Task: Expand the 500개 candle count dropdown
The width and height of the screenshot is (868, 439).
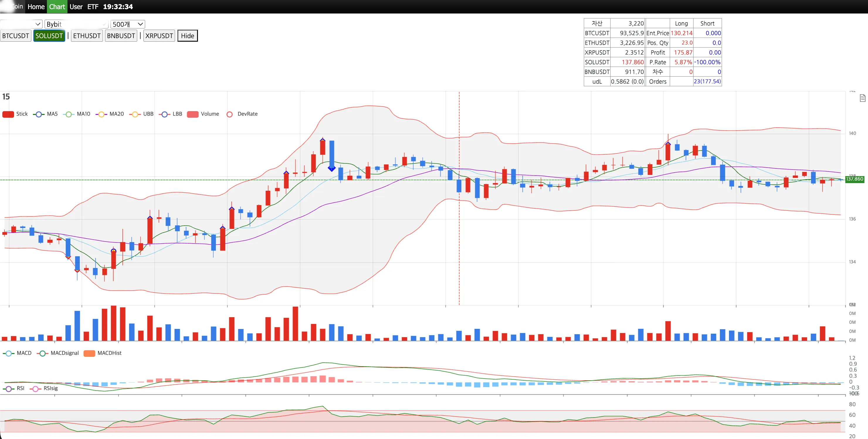Action: pos(128,24)
